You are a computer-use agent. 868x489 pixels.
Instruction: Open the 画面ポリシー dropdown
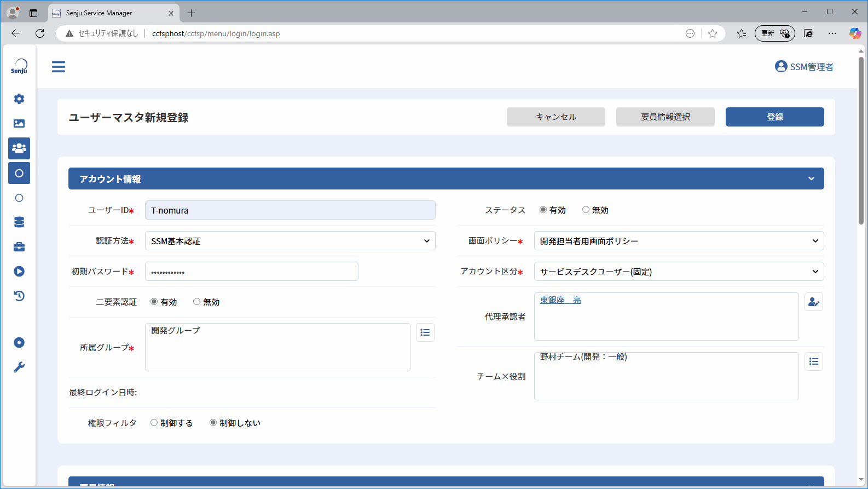tap(679, 241)
